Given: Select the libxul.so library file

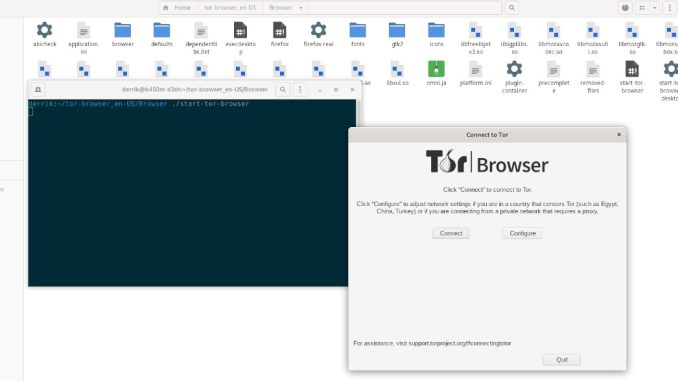Looking at the screenshot, I should (x=397, y=73).
